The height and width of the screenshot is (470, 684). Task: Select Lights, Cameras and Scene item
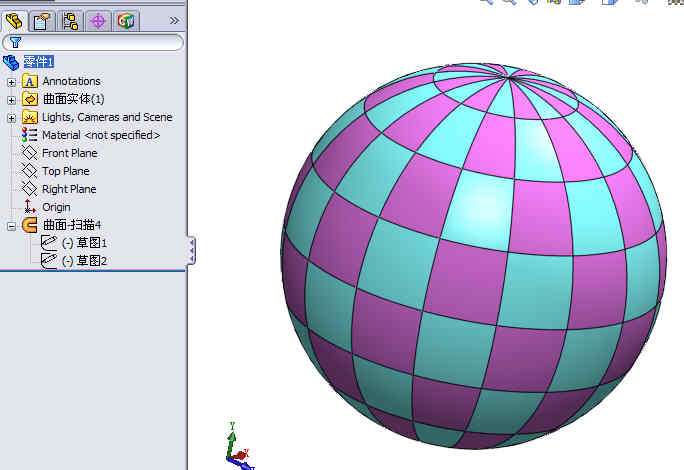coord(107,117)
